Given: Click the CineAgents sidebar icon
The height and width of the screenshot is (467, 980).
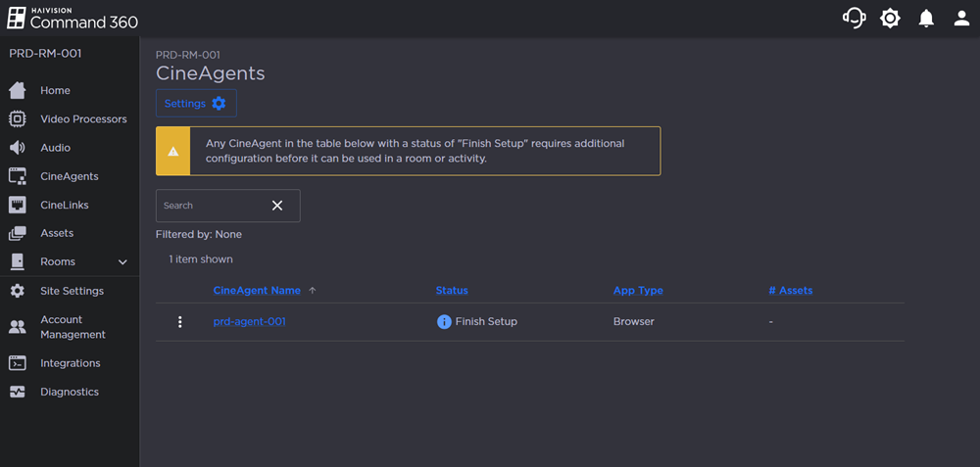Looking at the screenshot, I should pyautogui.click(x=18, y=176).
